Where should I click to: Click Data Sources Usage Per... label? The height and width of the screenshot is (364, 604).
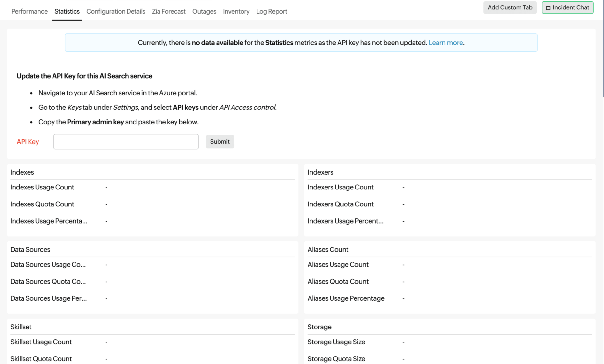49,298
